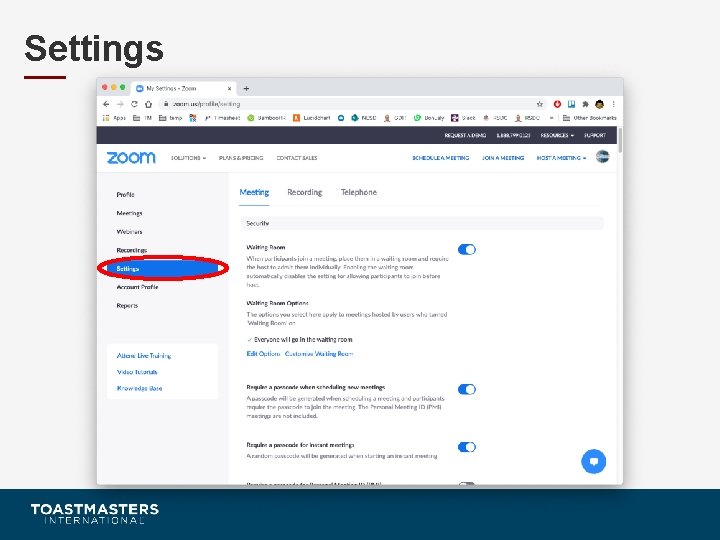Open the Chrome three-dot menu
The width and height of the screenshot is (720, 540).
[x=613, y=104]
